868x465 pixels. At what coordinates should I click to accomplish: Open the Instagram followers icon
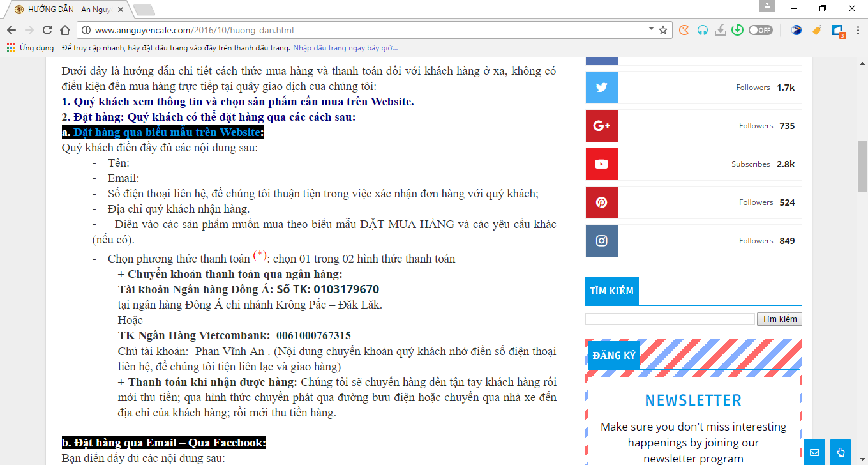601,241
